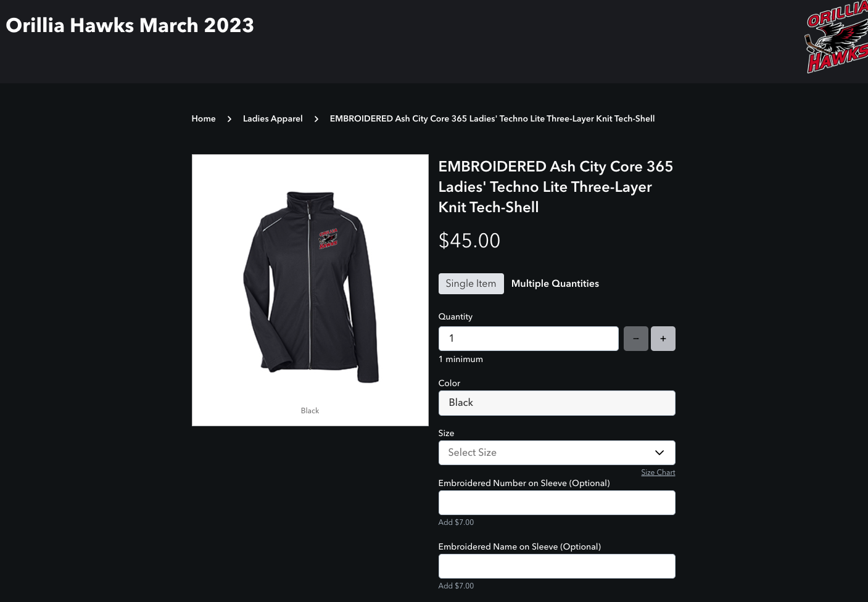
Task: Click the minus quantity decrement button
Action: pyautogui.click(x=636, y=339)
